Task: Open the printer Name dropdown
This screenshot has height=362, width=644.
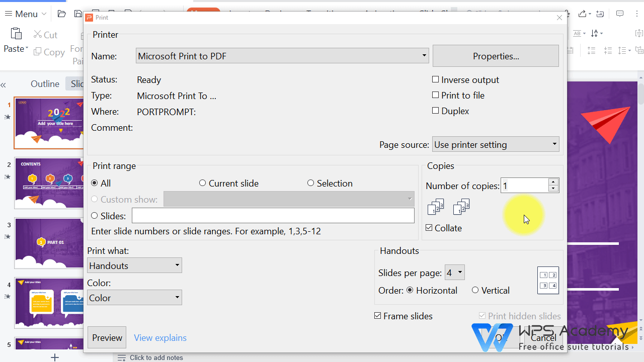Action: [424, 55]
